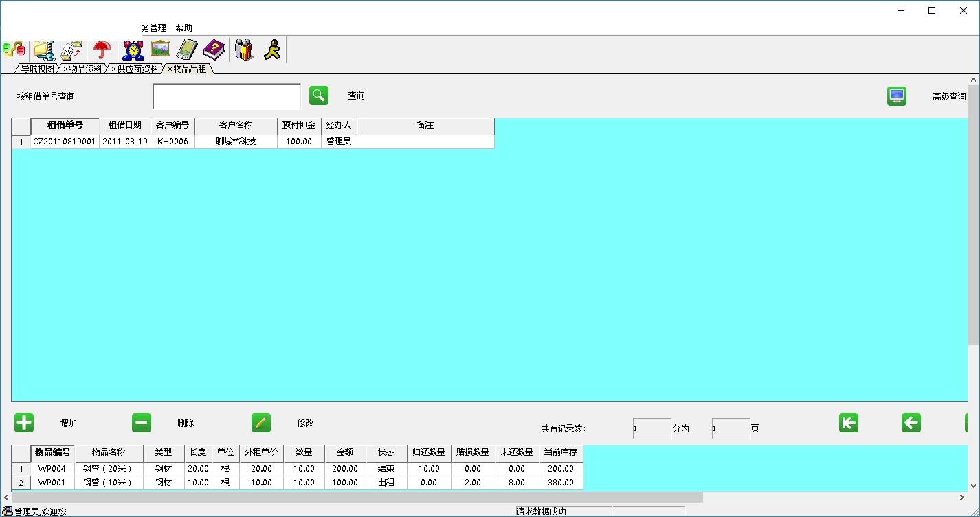Click the date cell 2011-08-19
The width and height of the screenshot is (980, 517).
[125, 142]
